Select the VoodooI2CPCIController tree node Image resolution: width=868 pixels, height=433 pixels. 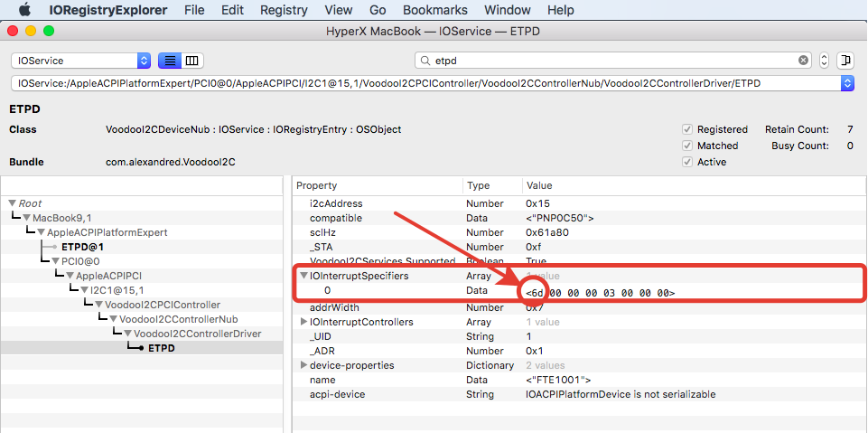tap(162, 305)
